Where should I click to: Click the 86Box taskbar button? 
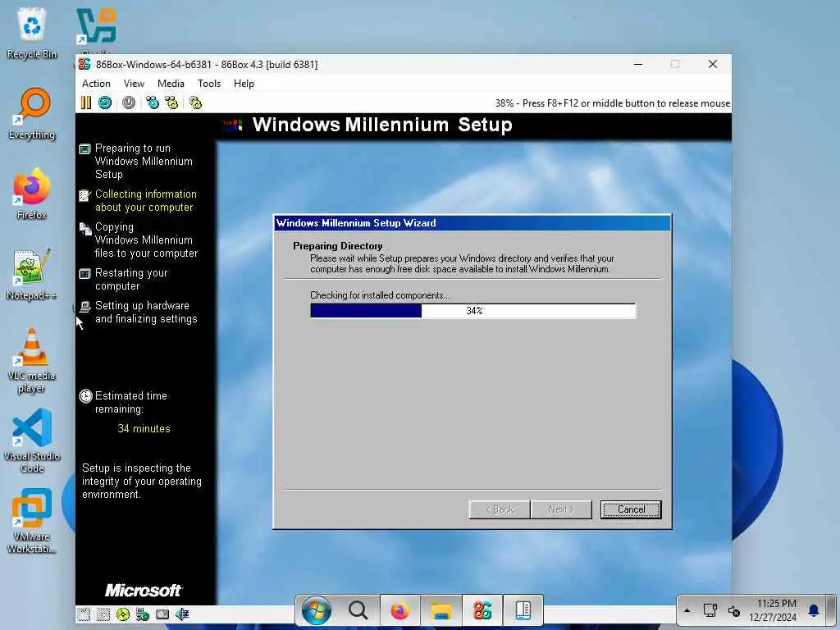pos(482,610)
